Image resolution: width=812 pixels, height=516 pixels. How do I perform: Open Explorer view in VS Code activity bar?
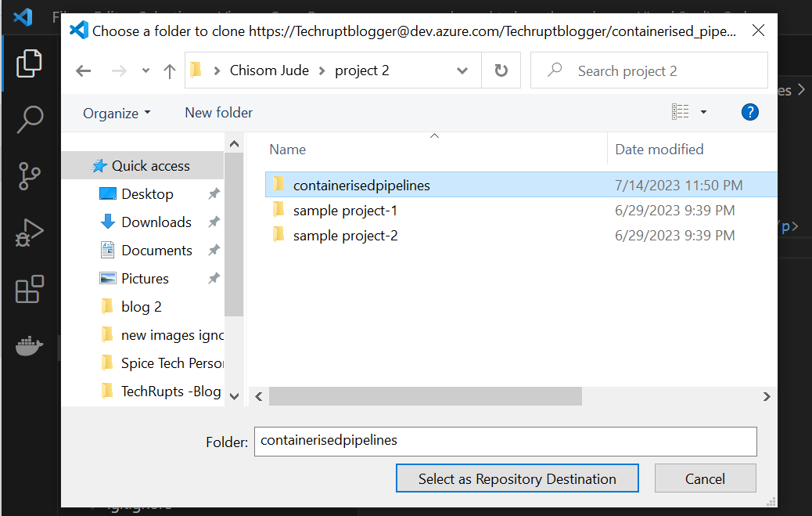tap(29, 63)
